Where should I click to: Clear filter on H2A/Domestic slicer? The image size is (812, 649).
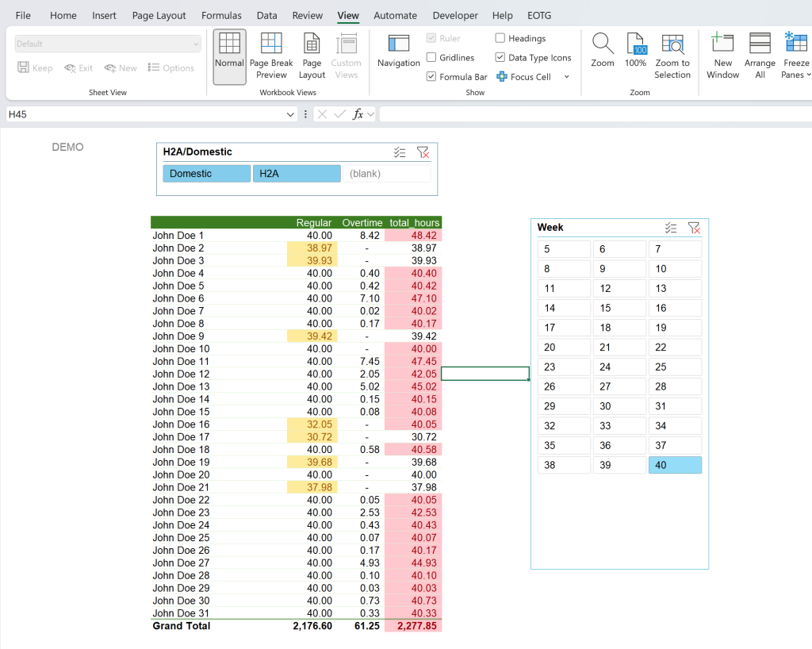point(423,152)
